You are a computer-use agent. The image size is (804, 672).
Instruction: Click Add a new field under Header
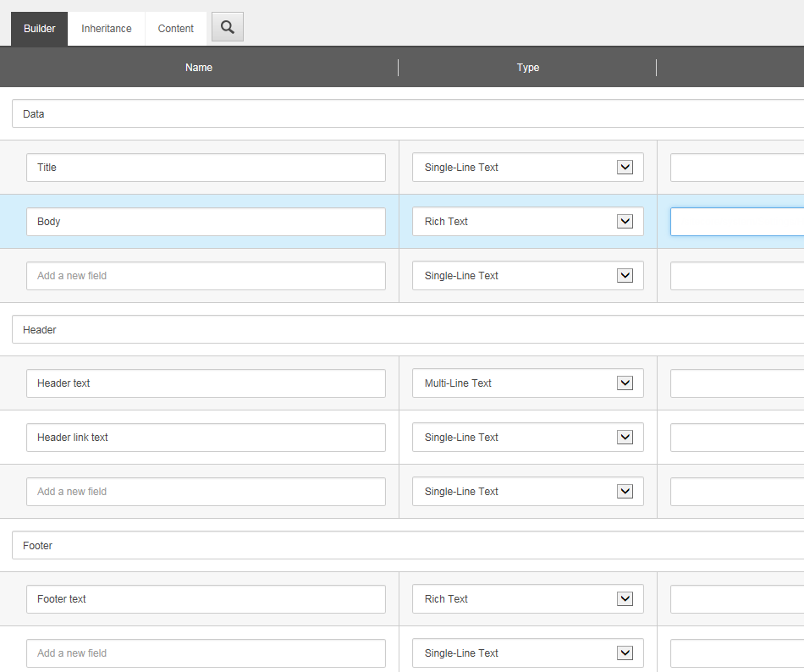point(206,492)
